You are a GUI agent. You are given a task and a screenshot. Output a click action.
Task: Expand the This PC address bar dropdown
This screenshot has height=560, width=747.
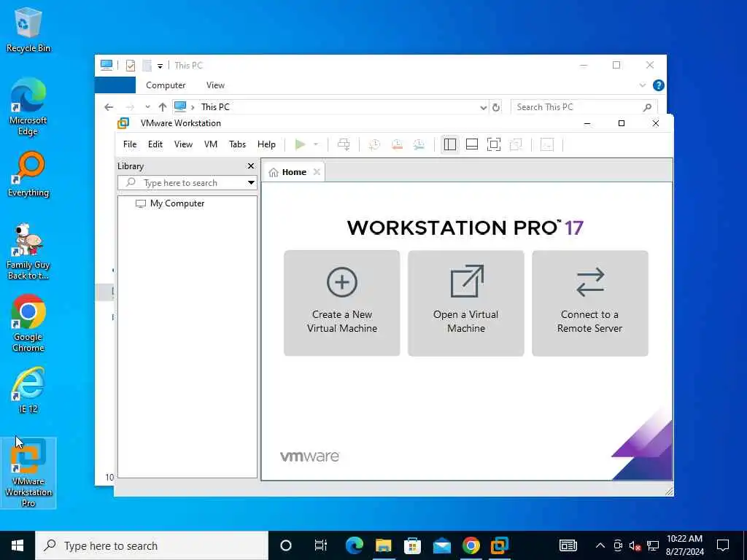coord(483,108)
